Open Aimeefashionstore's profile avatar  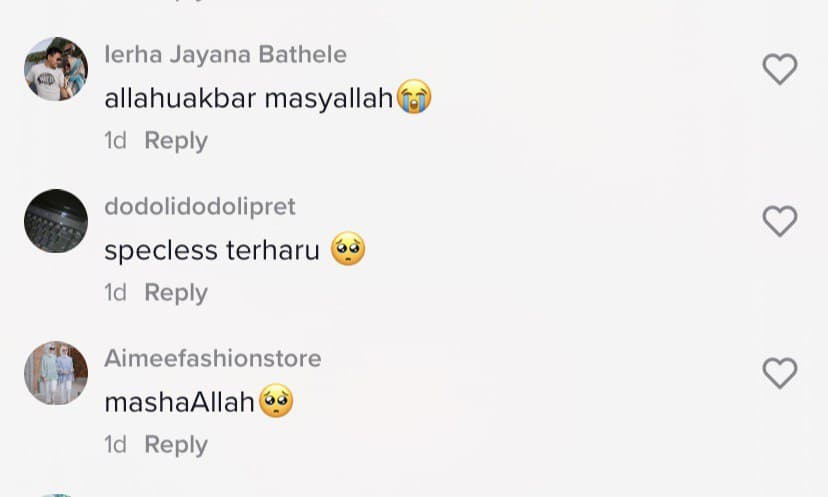(x=56, y=373)
